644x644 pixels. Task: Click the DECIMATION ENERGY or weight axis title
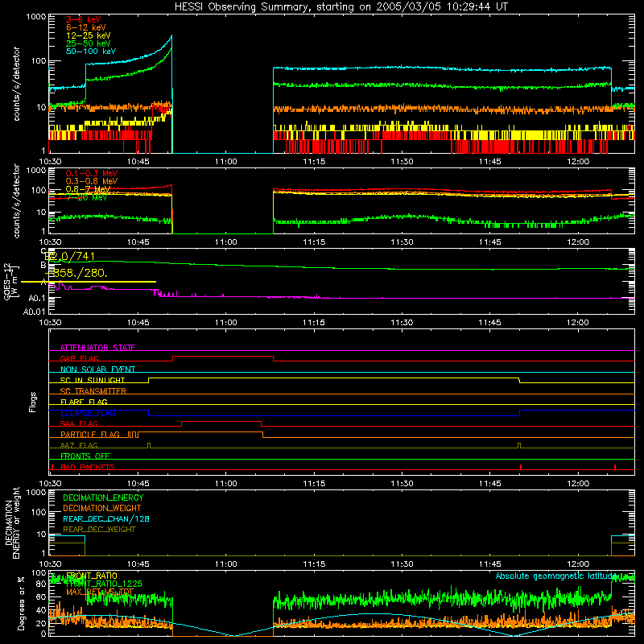(x=12, y=522)
